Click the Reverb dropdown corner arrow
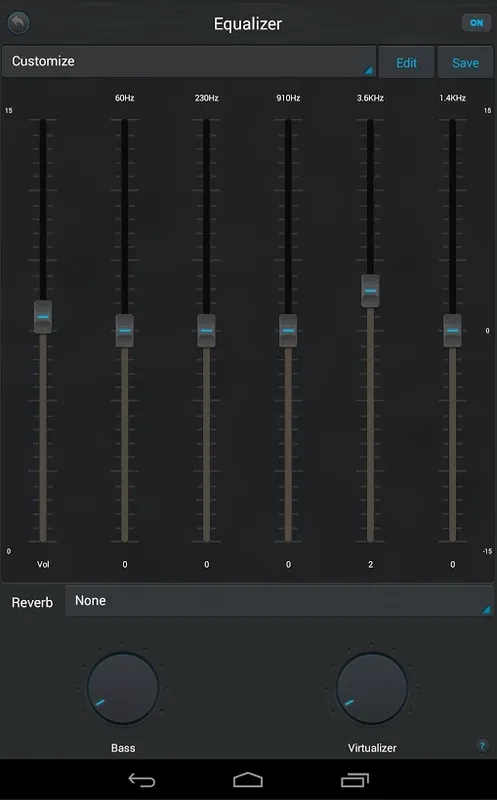Viewport: 497px width, 800px height. (486, 609)
